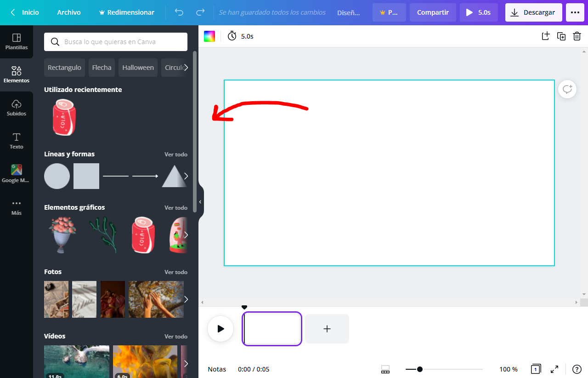Play the timeline with the play button
The height and width of the screenshot is (378, 588).
click(x=220, y=329)
